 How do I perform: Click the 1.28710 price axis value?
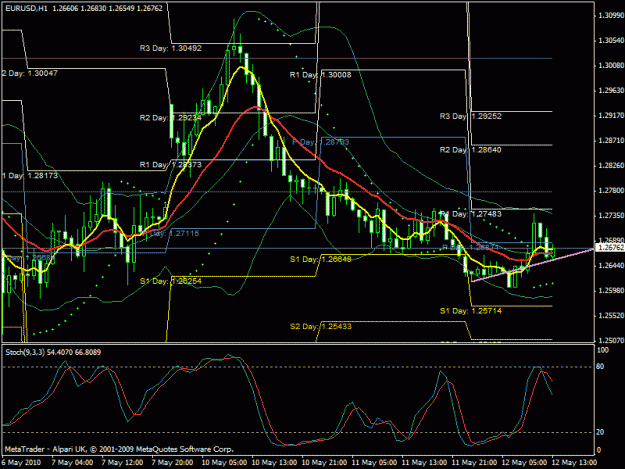click(x=611, y=141)
